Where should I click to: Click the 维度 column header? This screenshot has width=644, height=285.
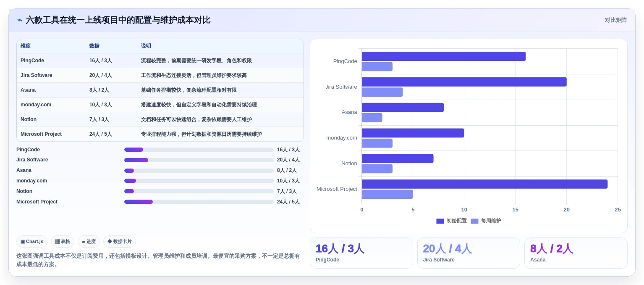point(26,46)
